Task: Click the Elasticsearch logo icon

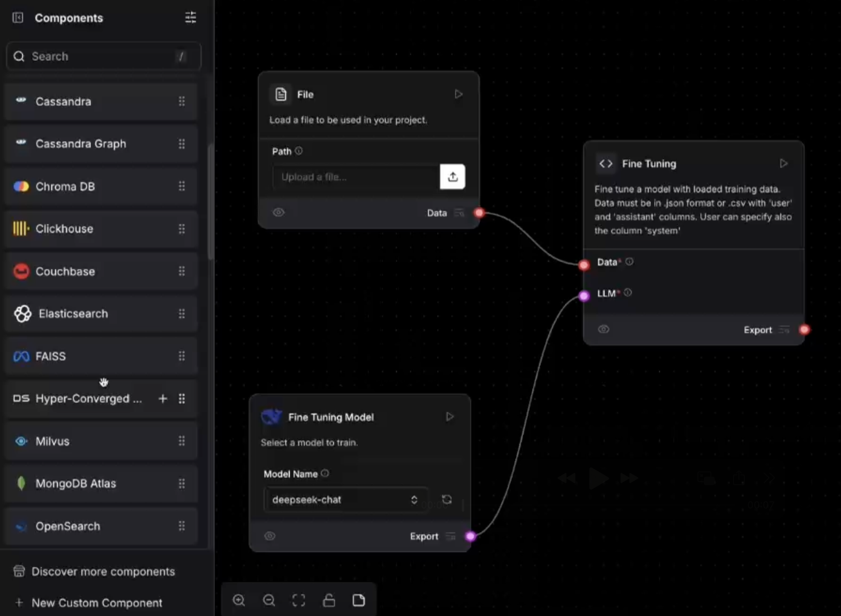Action: 22,314
